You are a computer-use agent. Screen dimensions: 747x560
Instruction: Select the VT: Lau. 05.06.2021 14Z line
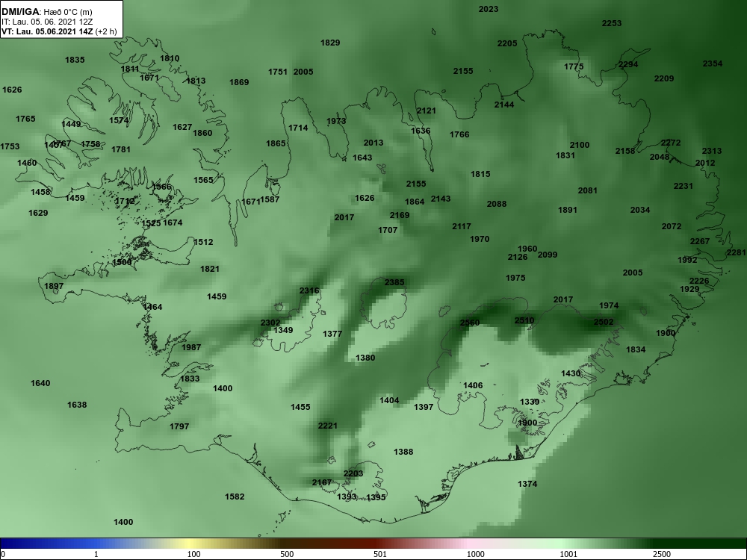point(59,31)
